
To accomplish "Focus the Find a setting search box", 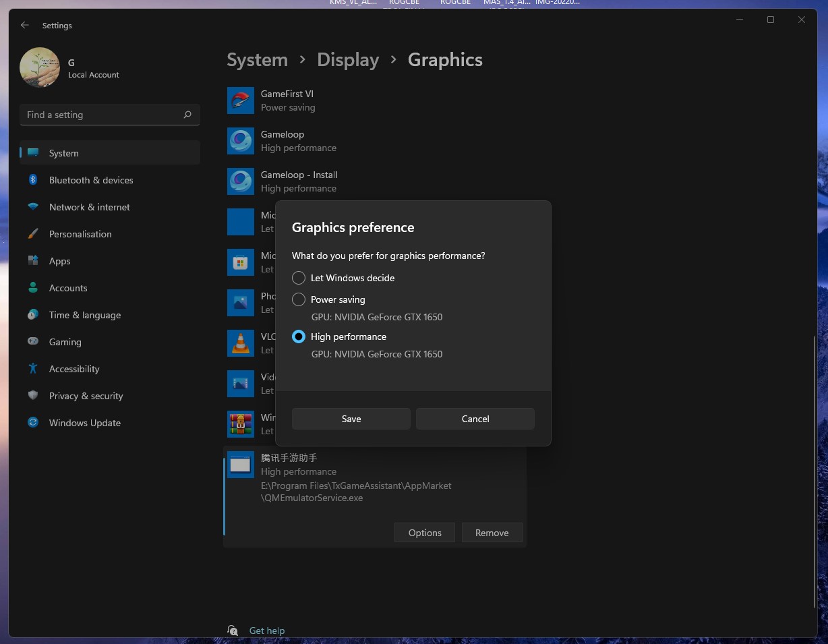I will 110,115.
